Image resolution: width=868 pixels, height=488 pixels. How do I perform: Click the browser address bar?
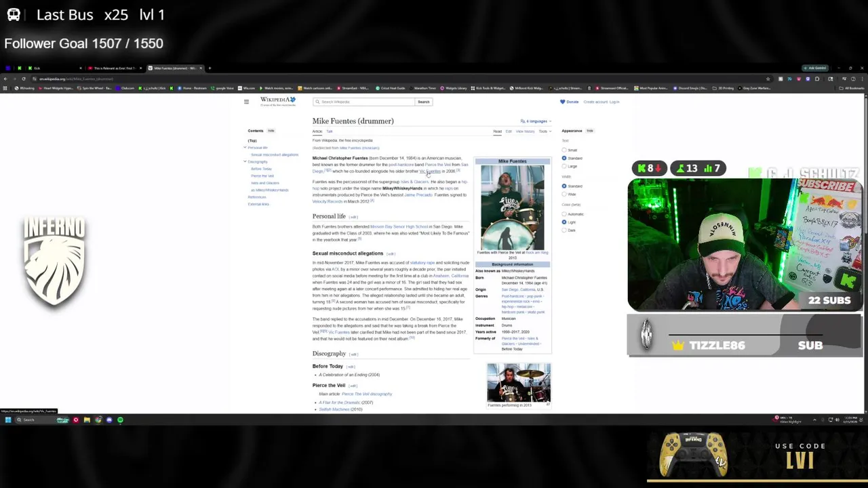(400, 79)
